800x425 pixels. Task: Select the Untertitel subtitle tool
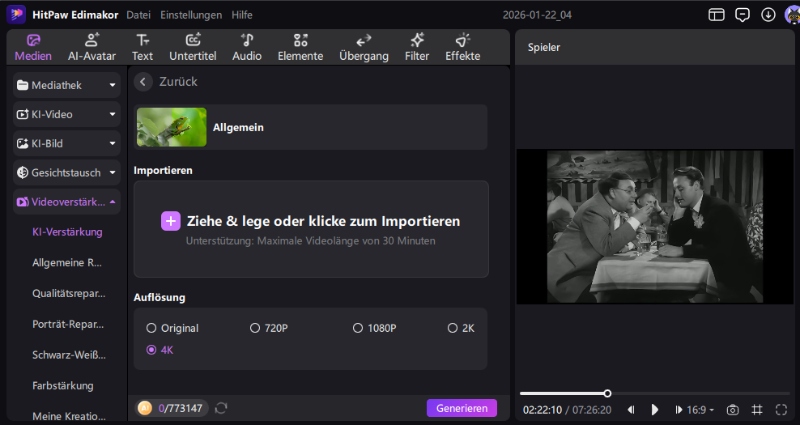[192, 47]
